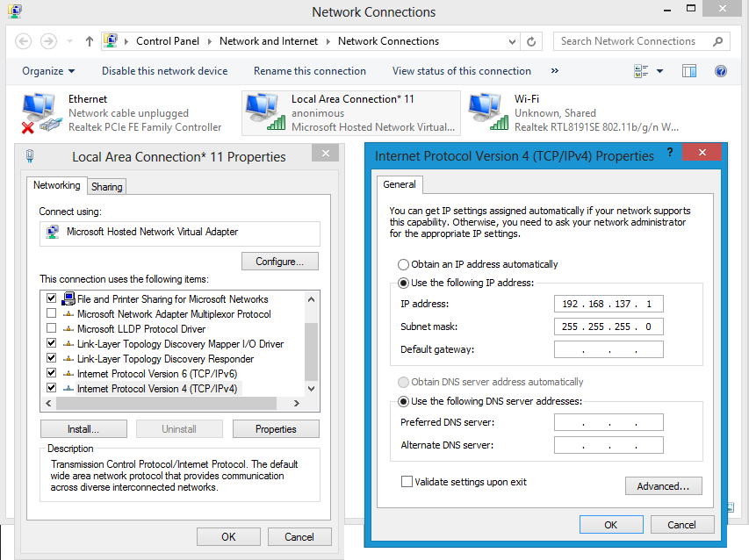Click the Configure... button
Screen dimensions: 749x560
point(280,262)
